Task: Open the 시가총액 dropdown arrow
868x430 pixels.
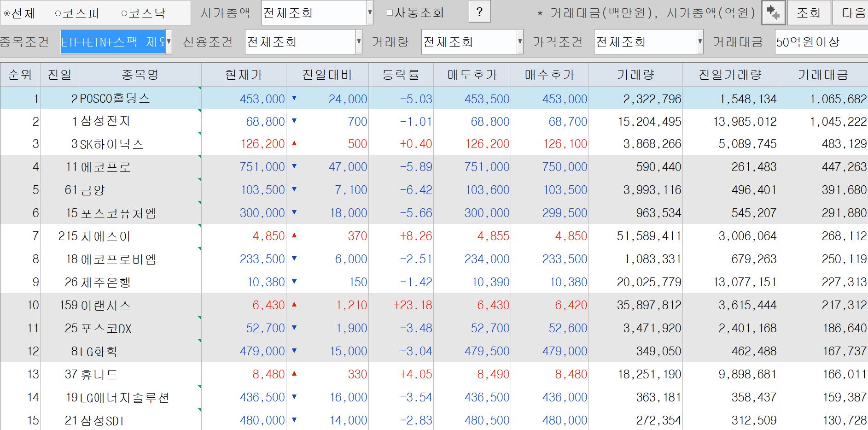Action: (x=370, y=12)
